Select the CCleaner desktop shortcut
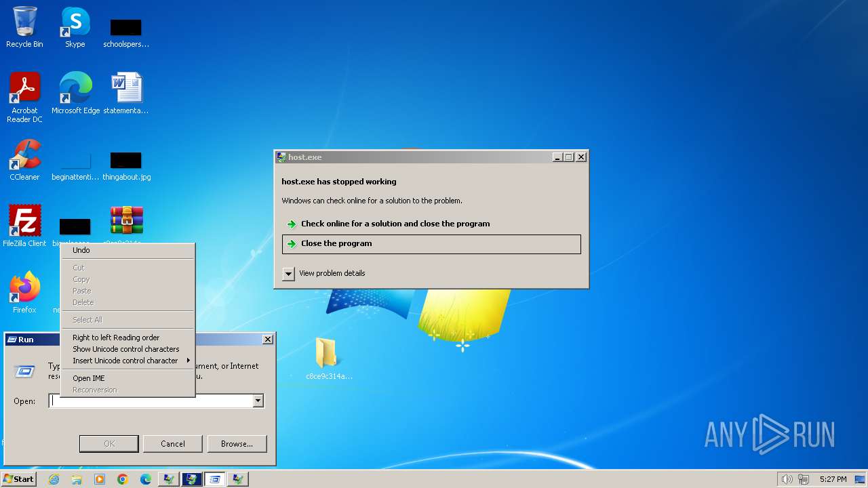The image size is (868, 488). 24,160
